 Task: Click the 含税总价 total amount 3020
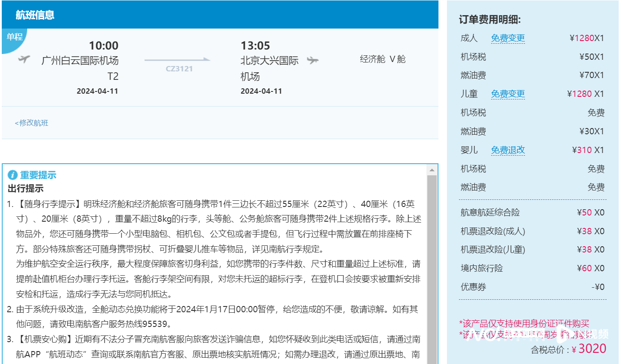(x=592, y=348)
